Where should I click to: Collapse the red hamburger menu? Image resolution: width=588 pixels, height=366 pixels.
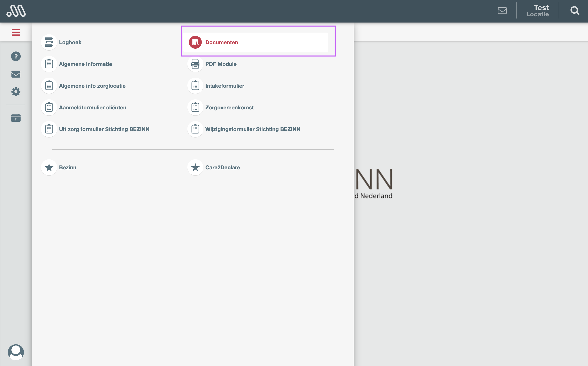16,32
